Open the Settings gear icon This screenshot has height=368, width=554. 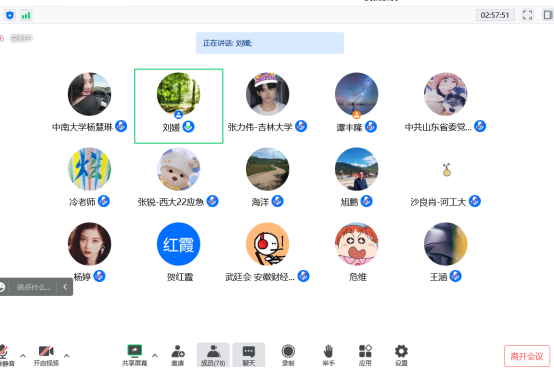coord(401,355)
